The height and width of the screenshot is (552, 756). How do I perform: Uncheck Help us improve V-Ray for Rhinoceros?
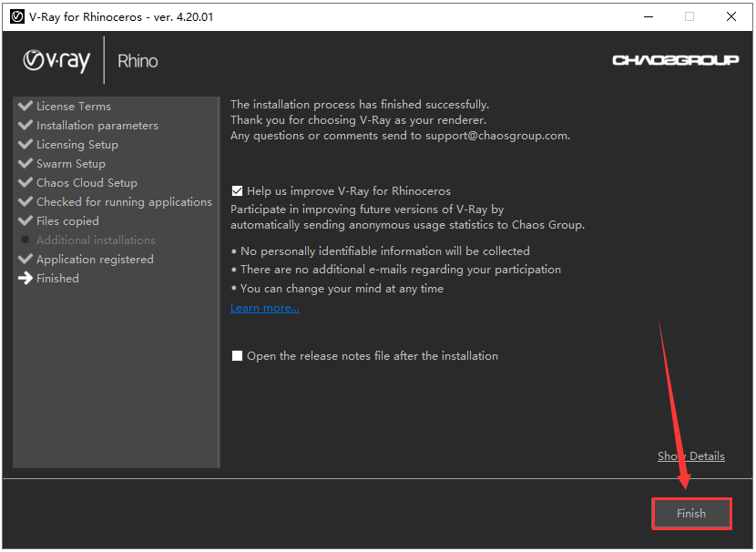point(237,191)
